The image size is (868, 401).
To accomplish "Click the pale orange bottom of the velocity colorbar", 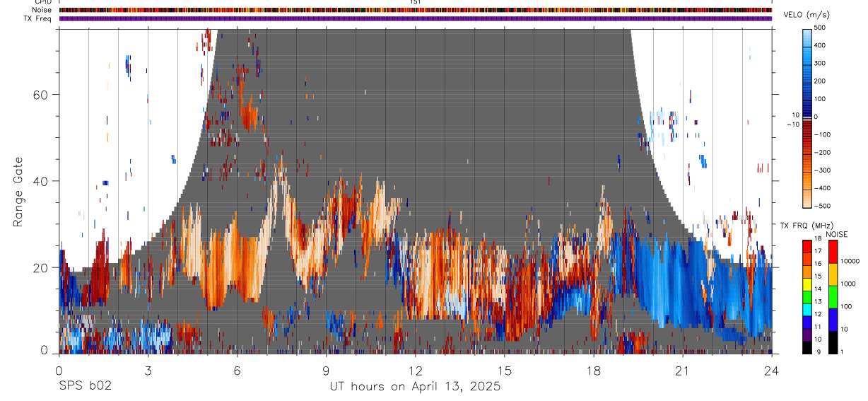I will (807, 200).
